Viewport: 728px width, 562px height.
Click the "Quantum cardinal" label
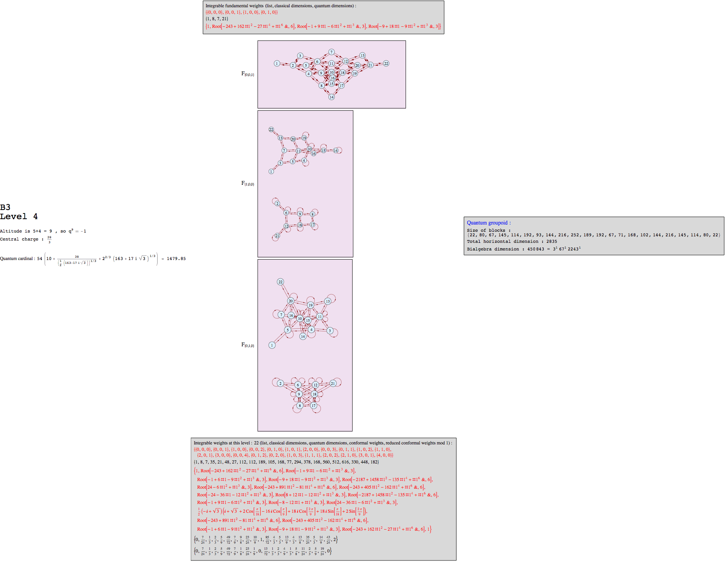[17, 258]
